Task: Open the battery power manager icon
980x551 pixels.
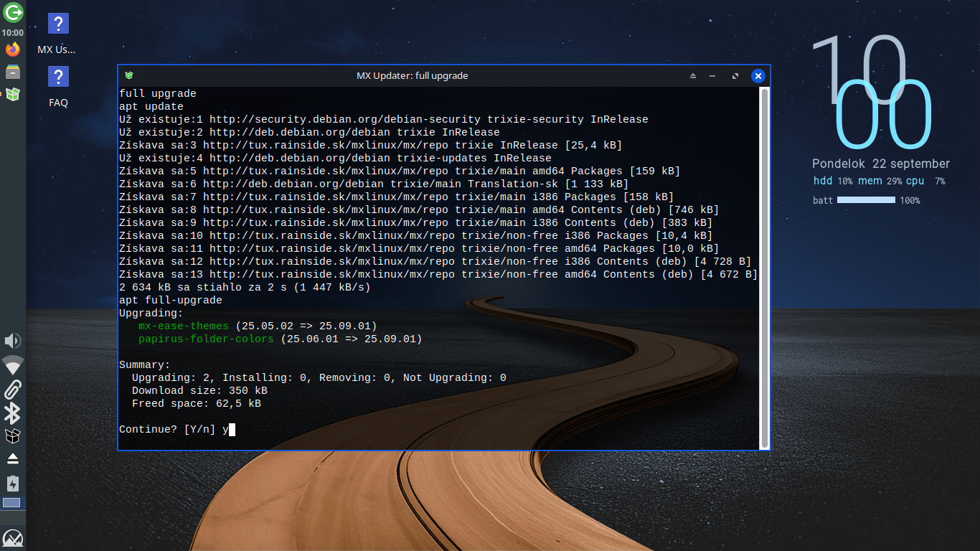Action: tap(13, 483)
